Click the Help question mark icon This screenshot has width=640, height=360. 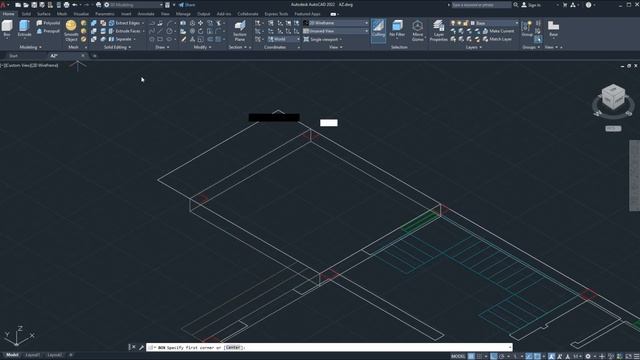click(x=589, y=5)
